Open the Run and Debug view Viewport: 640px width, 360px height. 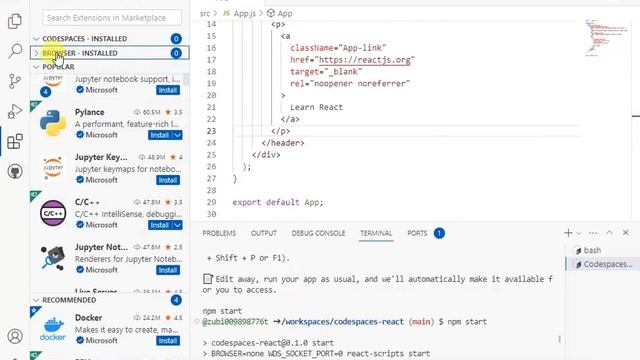tap(15, 111)
